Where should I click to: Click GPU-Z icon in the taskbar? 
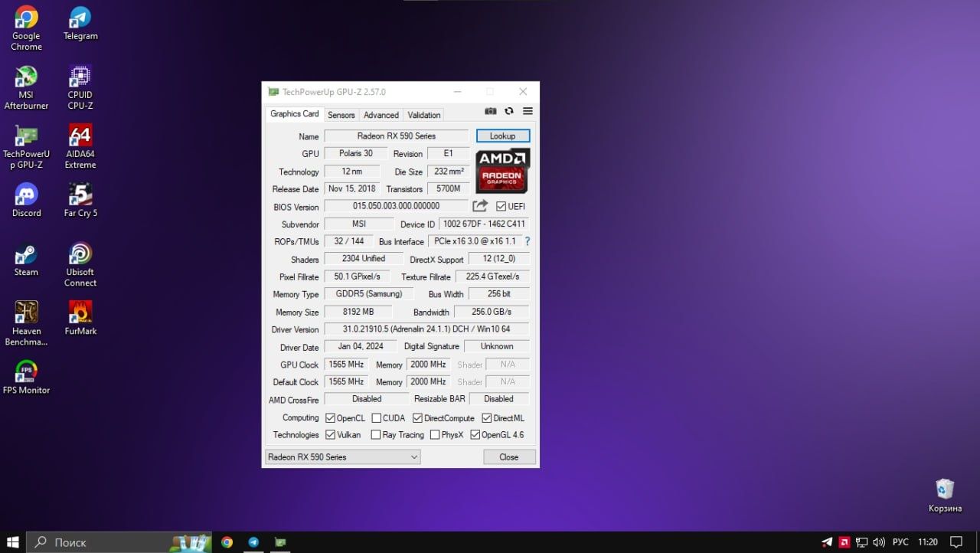pos(280,542)
